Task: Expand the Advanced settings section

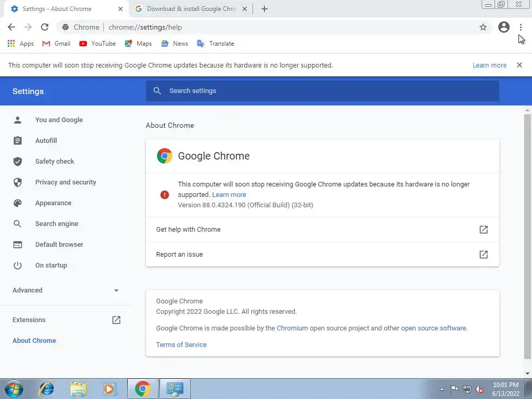Action: click(x=65, y=290)
